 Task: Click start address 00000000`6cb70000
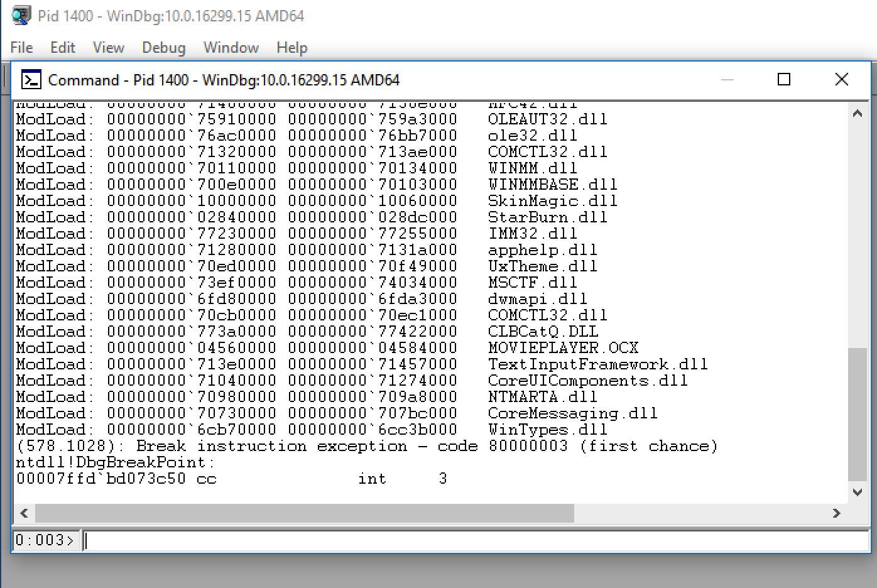point(191,430)
